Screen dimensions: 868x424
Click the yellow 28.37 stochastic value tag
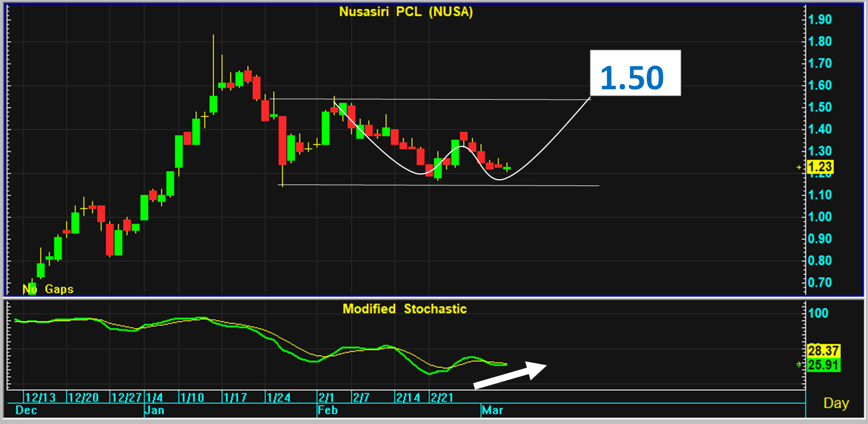click(824, 351)
